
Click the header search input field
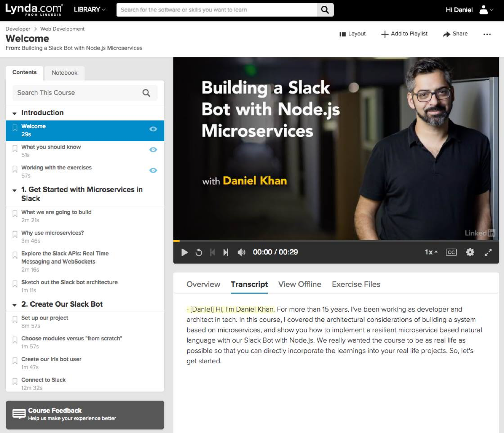point(217,10)
